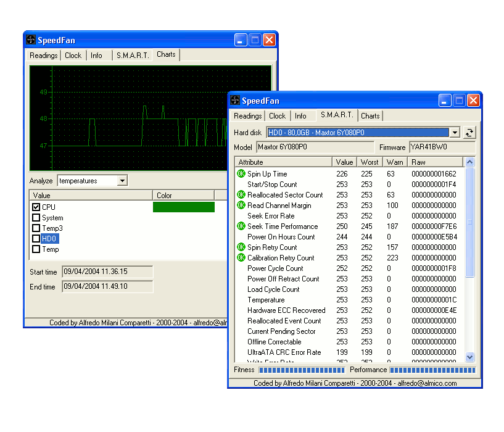
Task: Select the Offline Correctable row
Action: [x=350, y=342]
